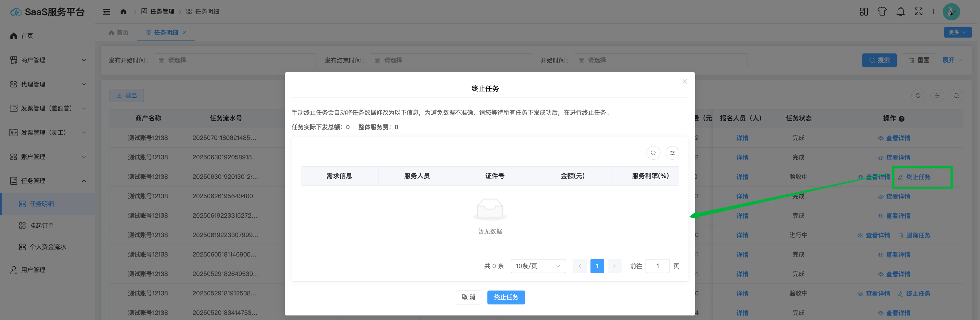Confirm with the blue 终止任务 button
The height and width of the screenshot is (320, 980).
click(506, 297)
